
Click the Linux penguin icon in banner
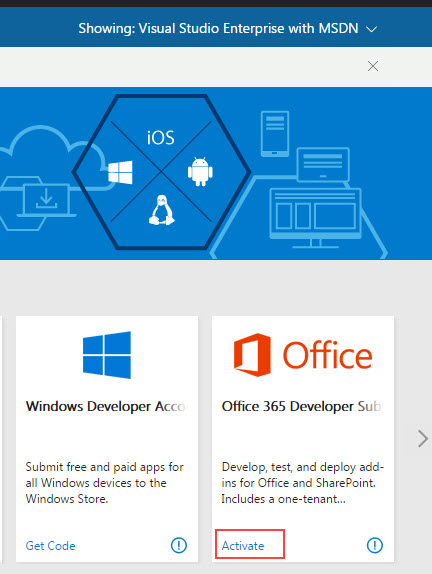coord(161,210)
